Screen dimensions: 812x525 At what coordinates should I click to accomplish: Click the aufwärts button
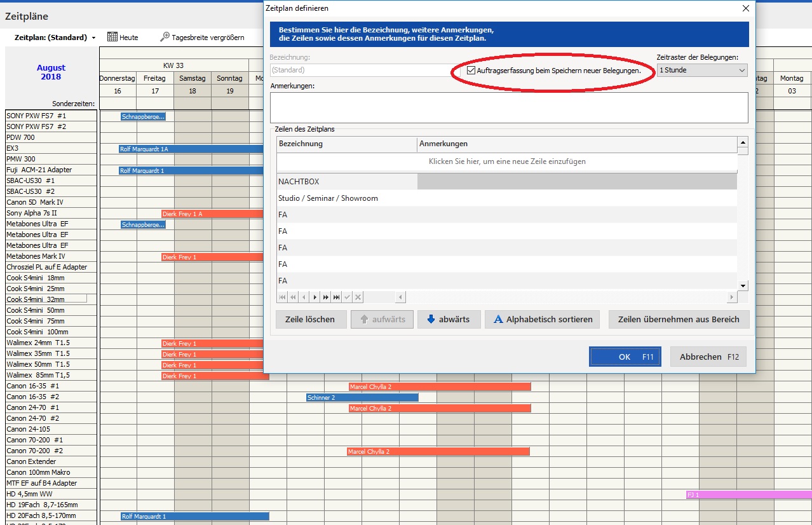point(382,319)
